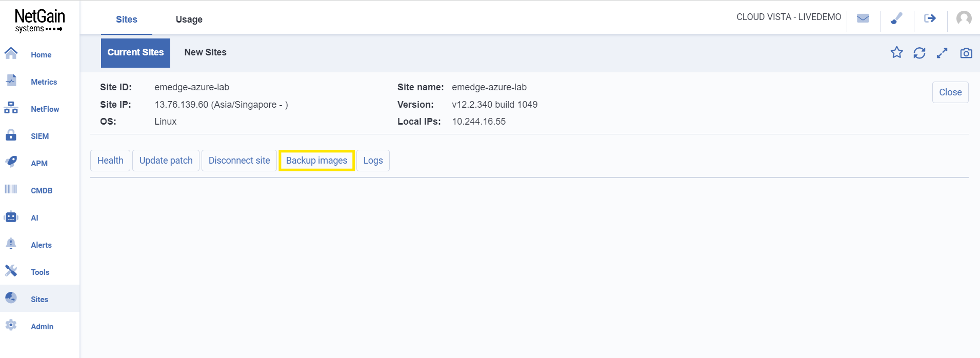The image size is (980, 358).
Task: Click Local IPs value 10.244.16.55
Action: pyautogui.click(x=479, y=122)
